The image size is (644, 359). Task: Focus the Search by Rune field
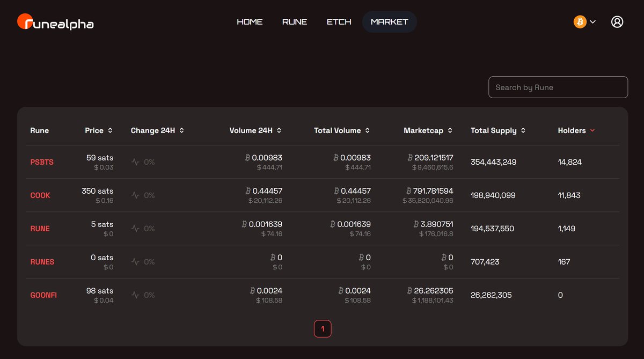558,87
